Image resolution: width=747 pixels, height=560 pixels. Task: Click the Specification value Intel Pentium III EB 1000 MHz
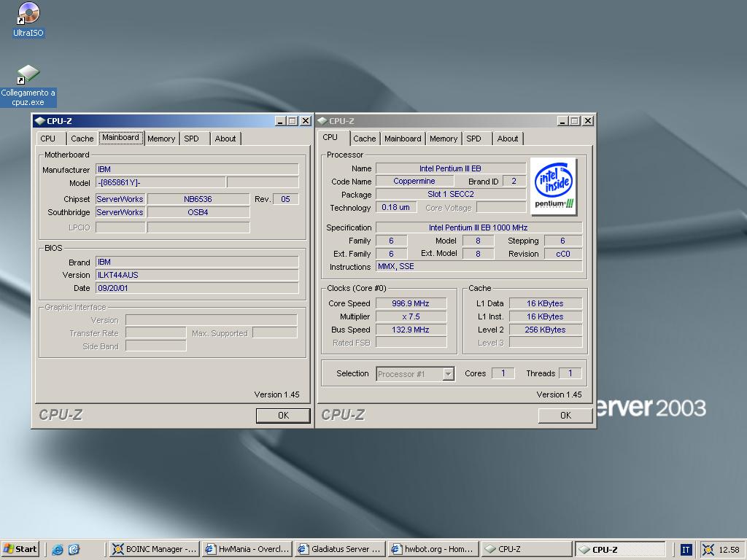[x=479, y=227]
